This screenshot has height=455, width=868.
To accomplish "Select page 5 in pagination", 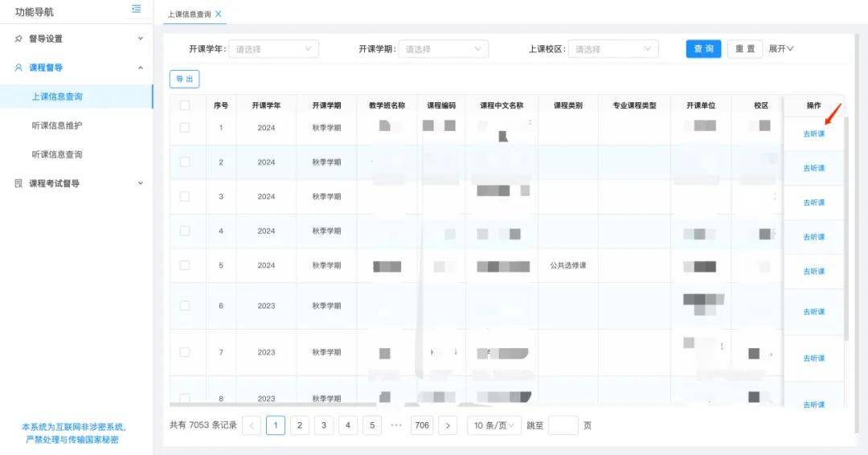I will tap(372, 425).
